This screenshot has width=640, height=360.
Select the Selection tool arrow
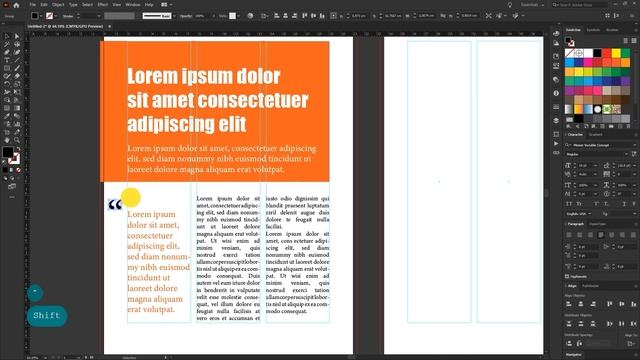coord(7,36)
